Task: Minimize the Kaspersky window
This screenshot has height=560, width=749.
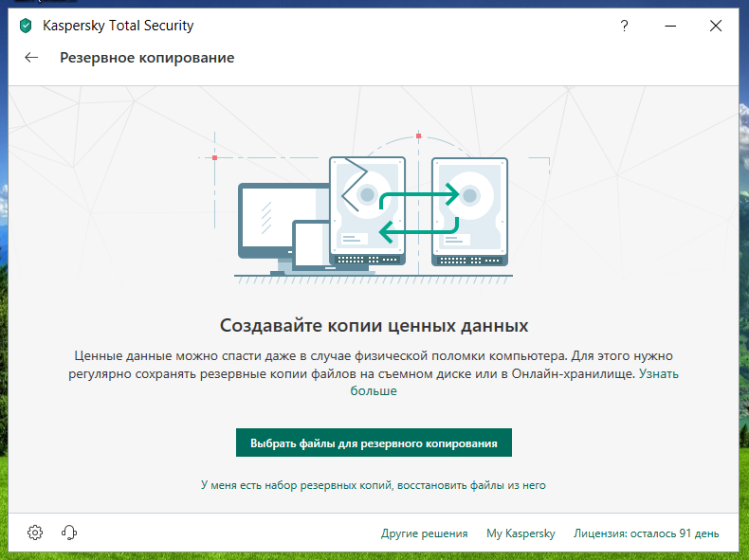Action: tap(670, 26)
